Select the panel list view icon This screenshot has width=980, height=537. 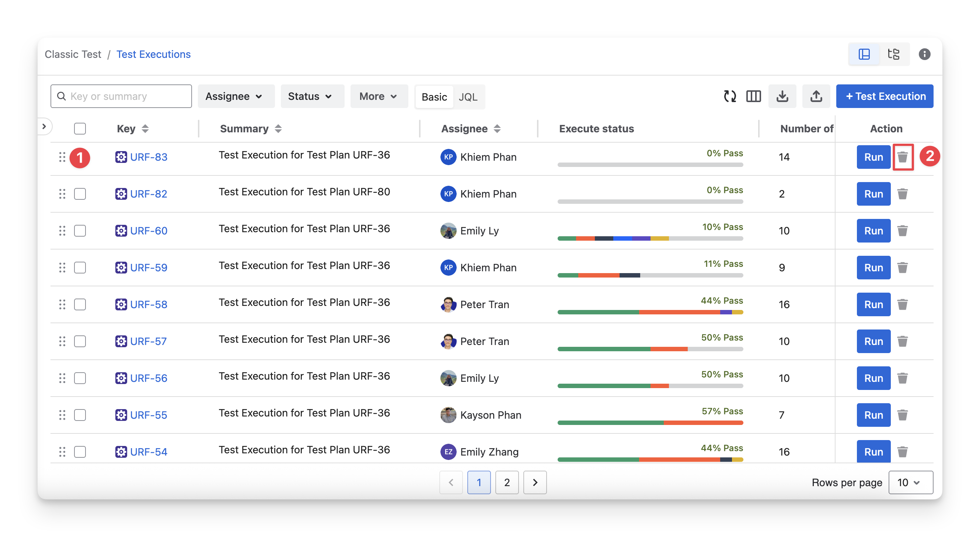(x=864, y=55)
